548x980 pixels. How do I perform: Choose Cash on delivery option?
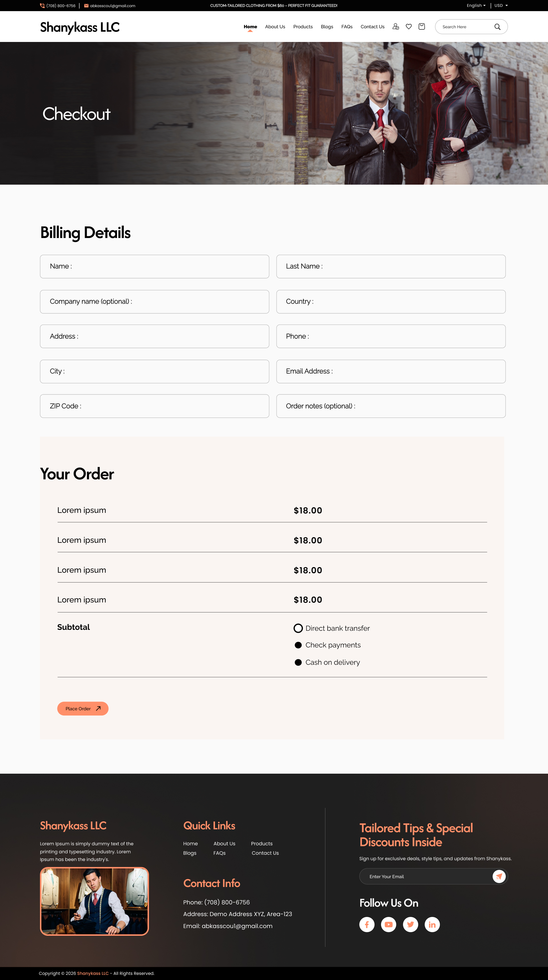pyautogui.click(x=298, y=662)
